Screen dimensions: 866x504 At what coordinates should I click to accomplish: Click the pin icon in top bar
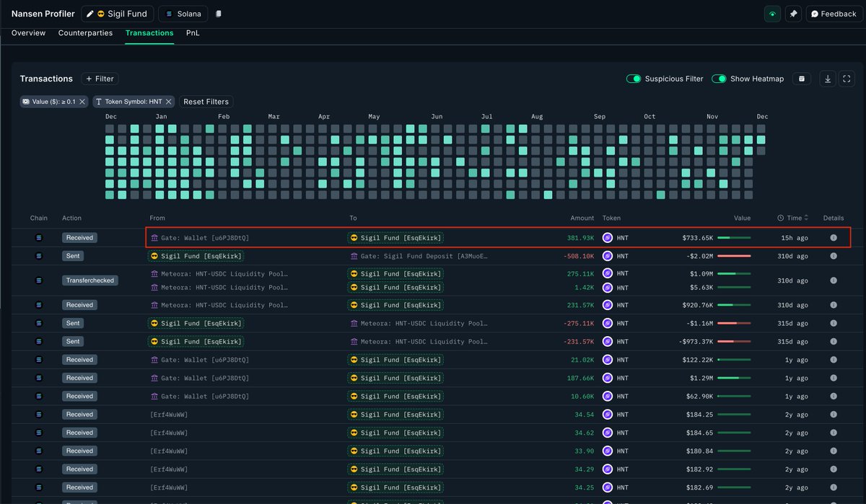coord(793,14)
